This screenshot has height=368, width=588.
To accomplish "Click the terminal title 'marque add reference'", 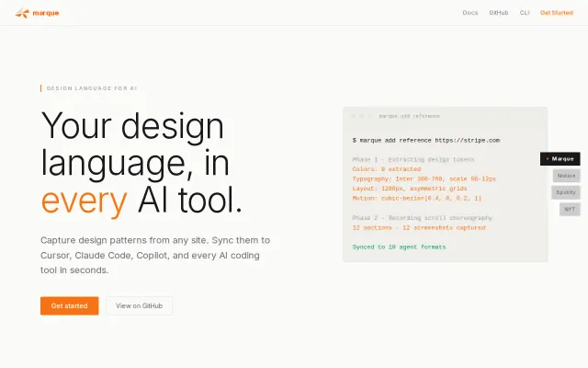I will (410, 116).
